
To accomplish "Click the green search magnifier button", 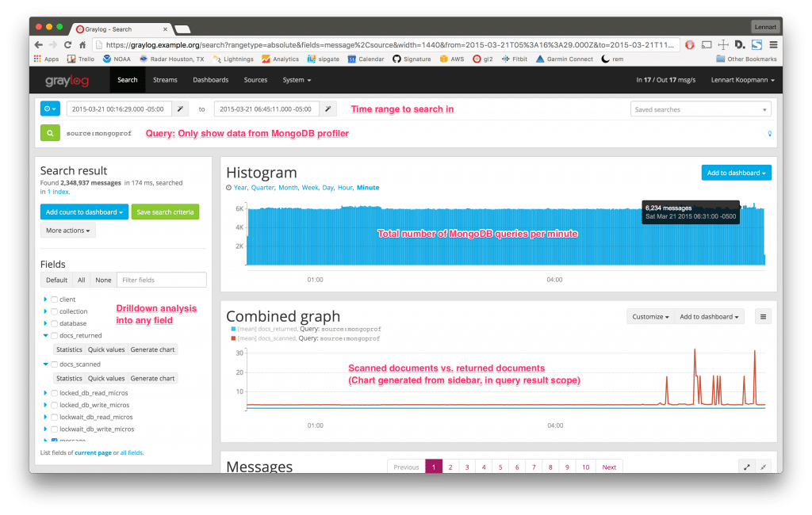I will point(50,133).
